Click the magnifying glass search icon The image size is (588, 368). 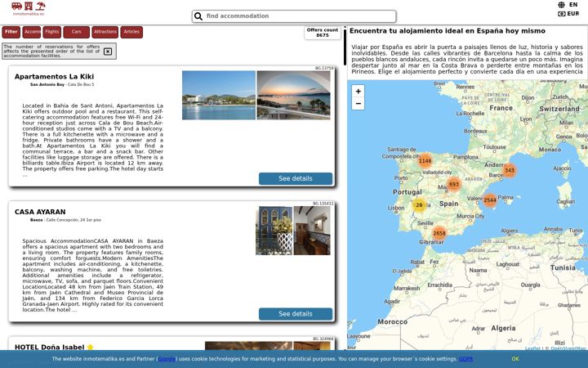click(198, 16)
